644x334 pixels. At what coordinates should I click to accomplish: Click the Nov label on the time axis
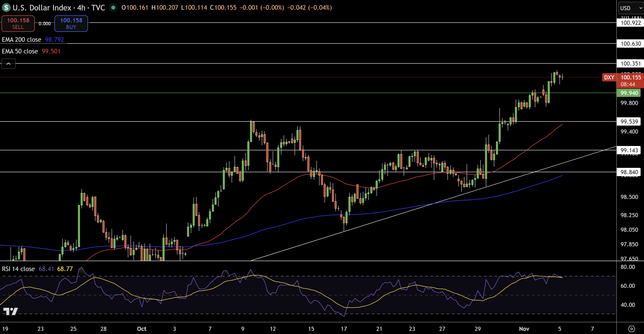[x=524, y=329]
